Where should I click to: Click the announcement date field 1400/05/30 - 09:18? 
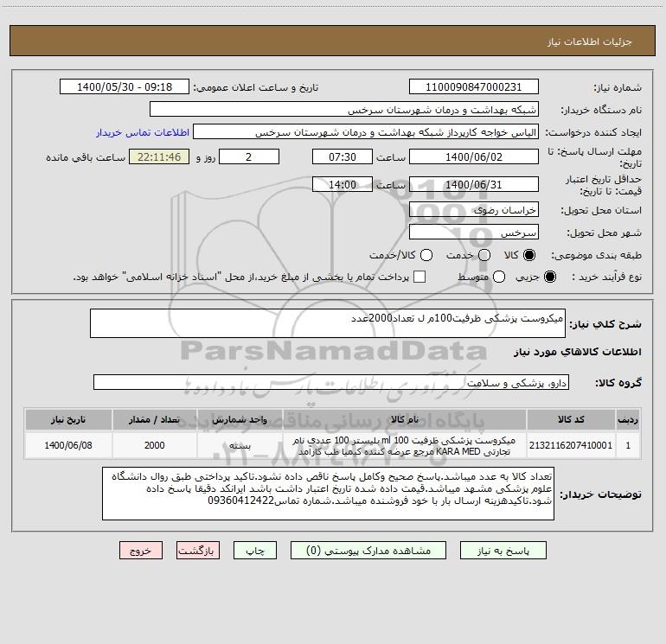point(125,87)
